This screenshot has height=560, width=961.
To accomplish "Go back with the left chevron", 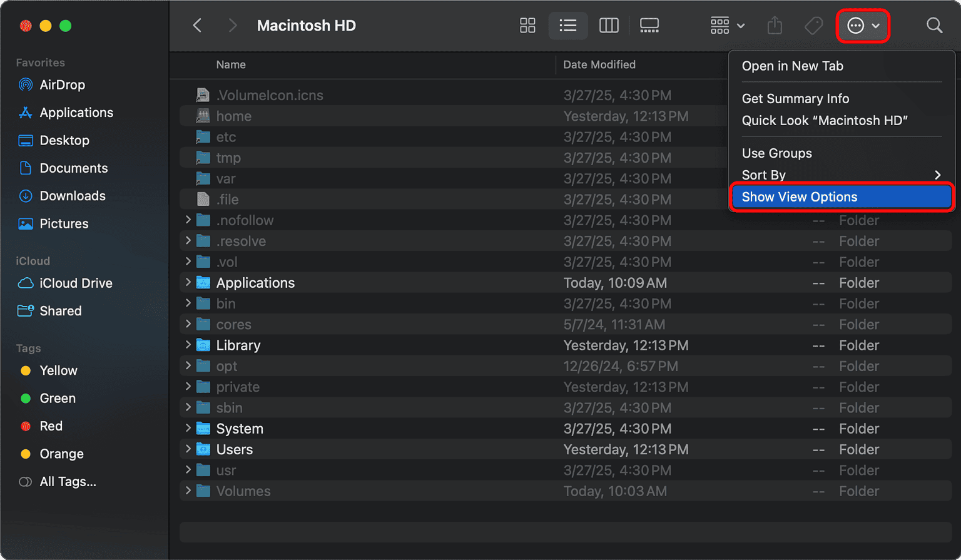I will (x=197, y=26).
